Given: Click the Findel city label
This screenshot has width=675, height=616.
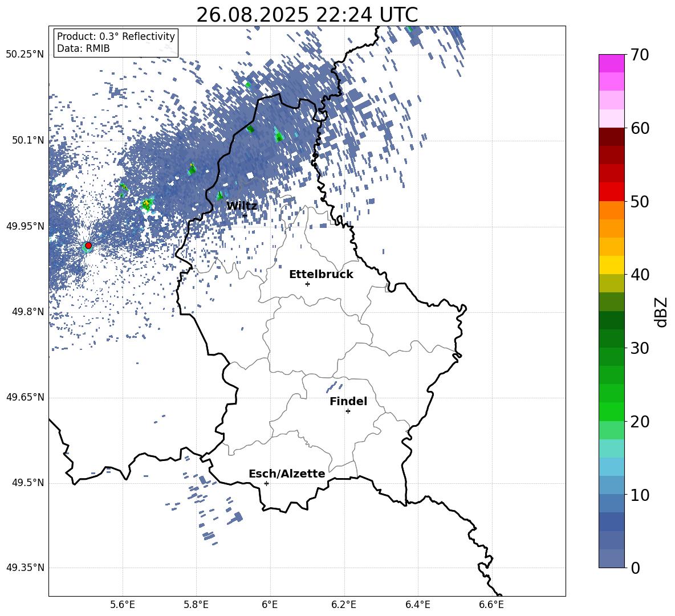Looking at the screenshot, I should point(348,401).
